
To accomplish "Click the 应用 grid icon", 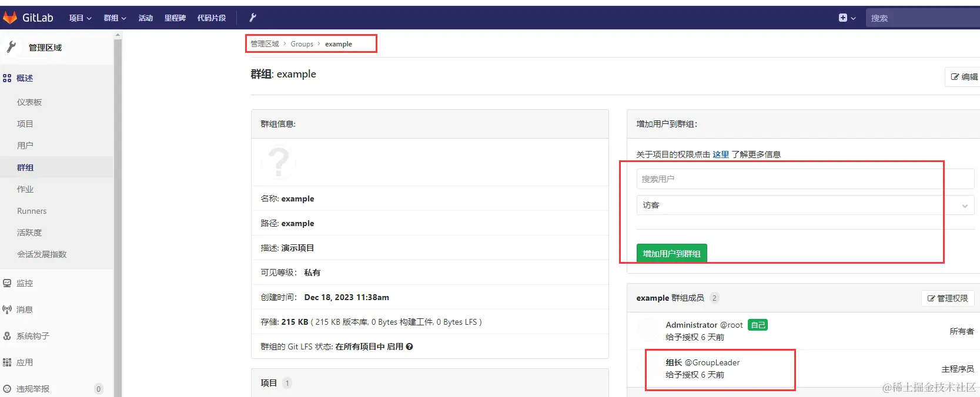I will (7, 362).
